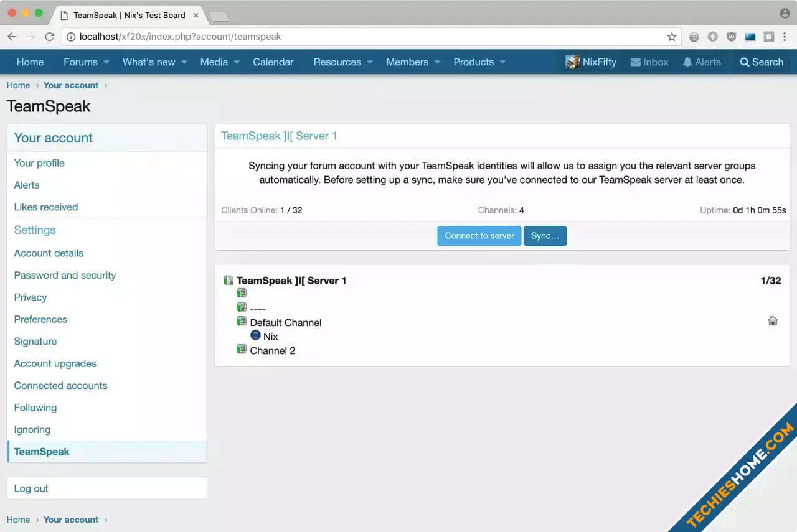The image size is (797, 532).
Task: Click Default Channel in server tree
Action: (x=286, y=322)
